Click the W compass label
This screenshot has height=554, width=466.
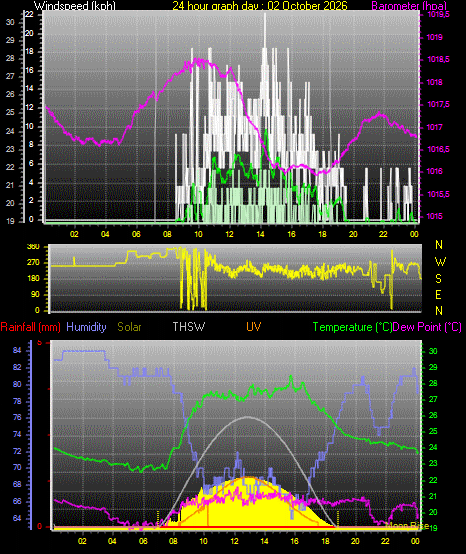[440, 262]
